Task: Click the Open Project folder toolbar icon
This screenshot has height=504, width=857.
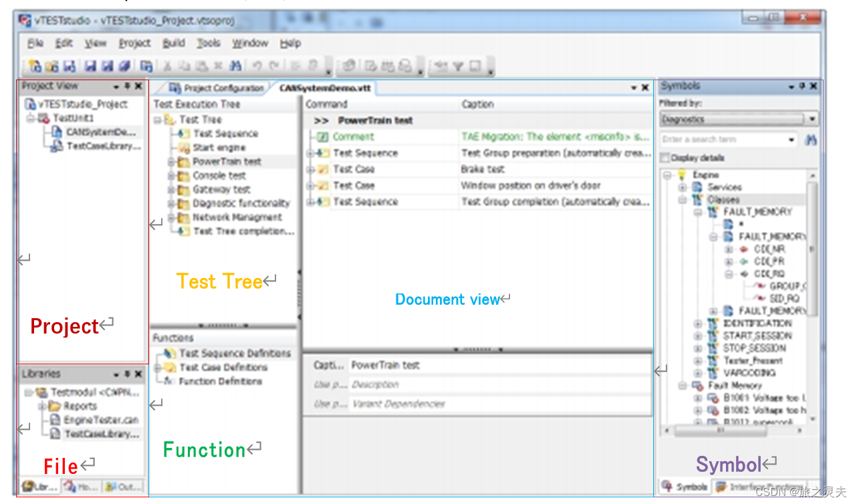Action: pos(52,66)
